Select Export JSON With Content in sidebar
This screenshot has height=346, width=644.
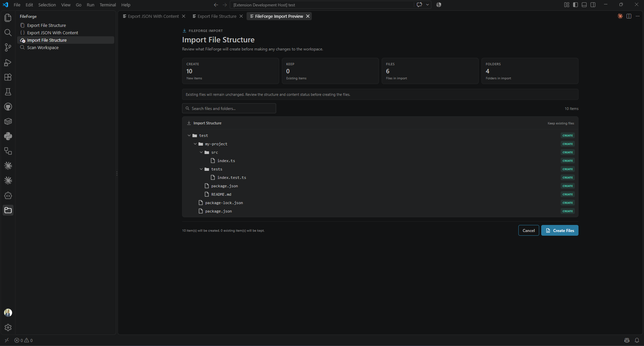coord(66,33)
